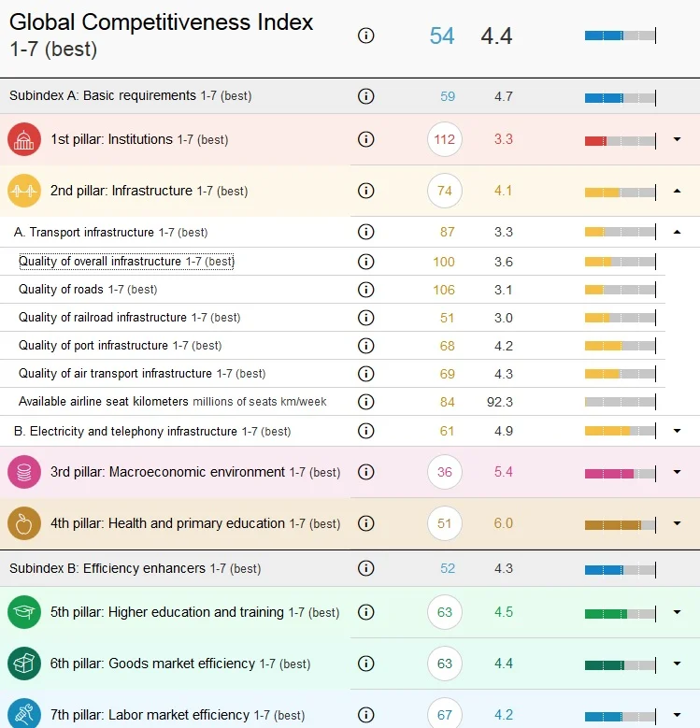This screenshot has width=700, height=728.
Task: Click the pink Macroeconomic environment coins icon
Action: (x=24, y=472)
